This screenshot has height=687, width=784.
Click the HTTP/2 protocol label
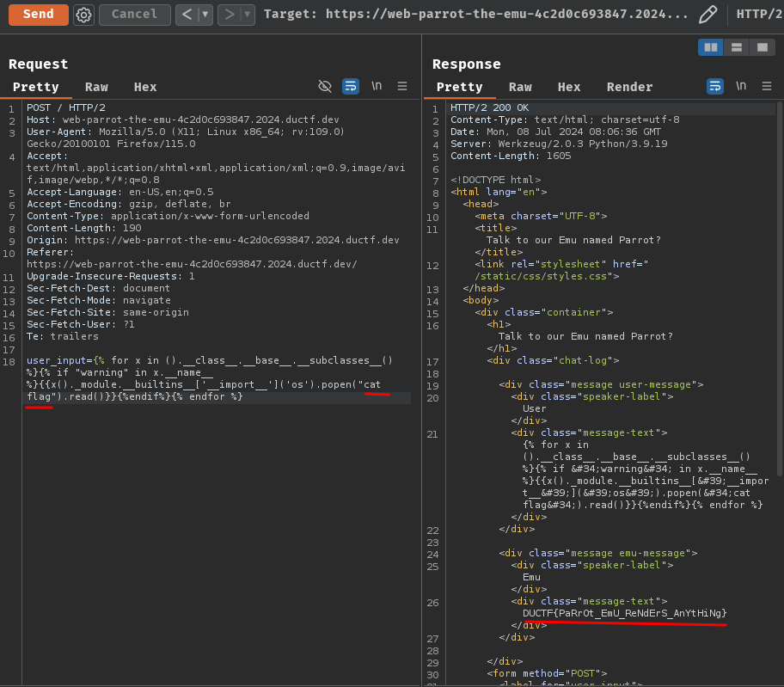(x=760, y=14)
